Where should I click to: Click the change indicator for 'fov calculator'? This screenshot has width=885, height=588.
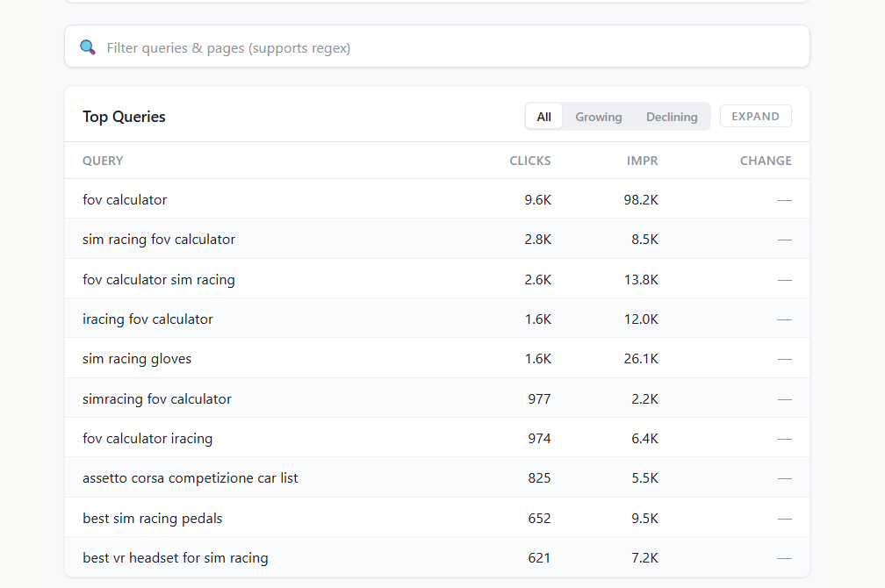coord(782,199)
